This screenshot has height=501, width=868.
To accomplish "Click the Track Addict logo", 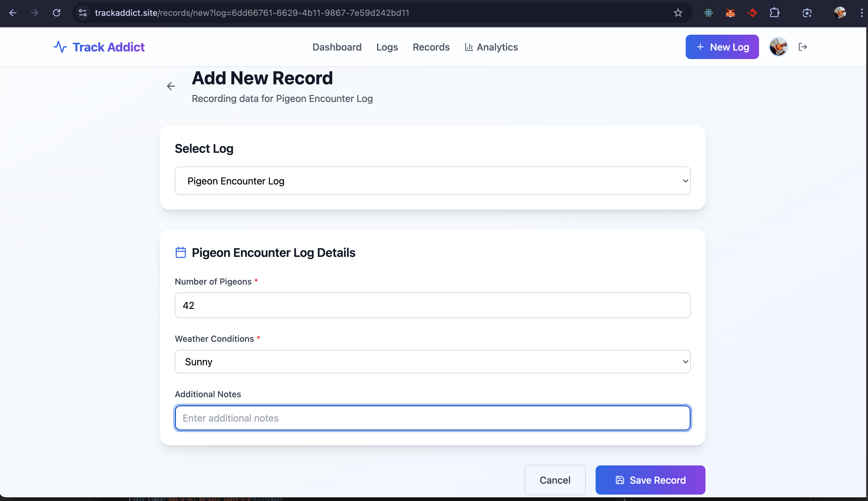I will pos(99,47).
